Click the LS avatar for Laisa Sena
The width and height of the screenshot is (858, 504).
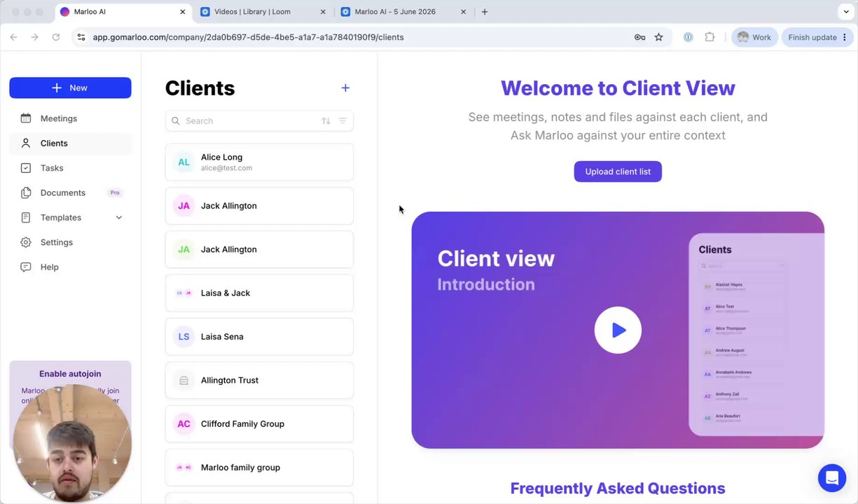(184, 337)
